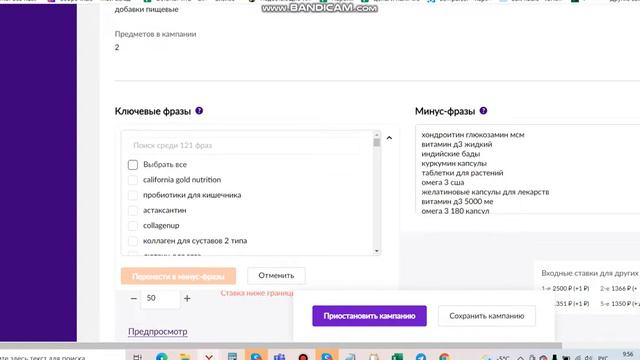This screenshot has width=640, height=360.
Task: Check the пробиотики для кишечника phrase
Action: tap(133, 195)
